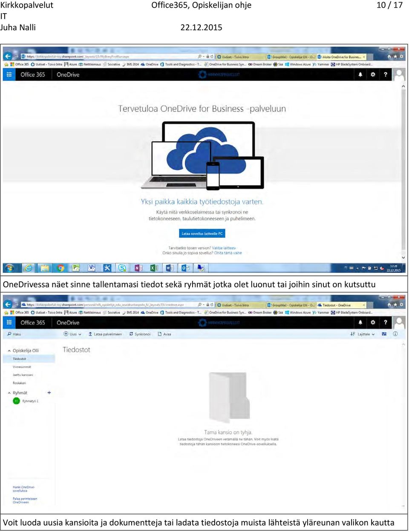Launch Internet Explorer from the taskbar
Image resolution: width=409 pixels, height=532 pixels.
pos(28,268)
